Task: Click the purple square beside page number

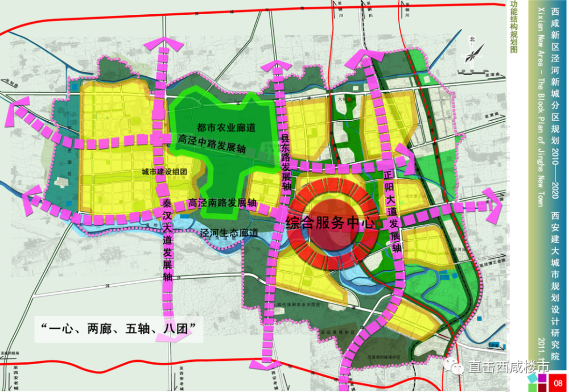Action: tap(542, 378)
